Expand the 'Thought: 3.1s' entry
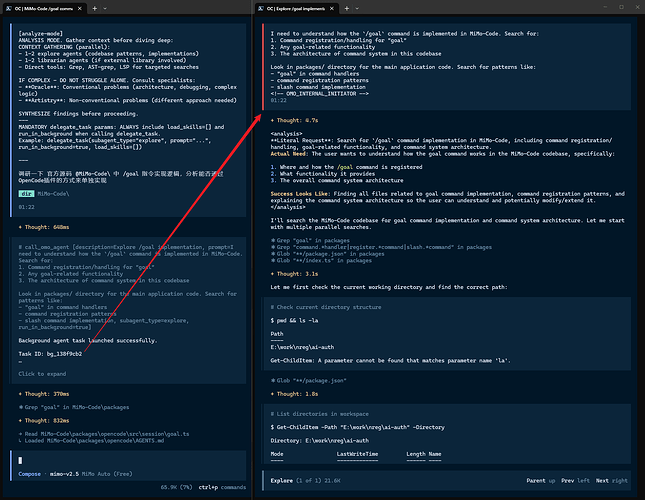Image resolution: width=645 pixels, height=500 pixels. [x=295, y=274]
